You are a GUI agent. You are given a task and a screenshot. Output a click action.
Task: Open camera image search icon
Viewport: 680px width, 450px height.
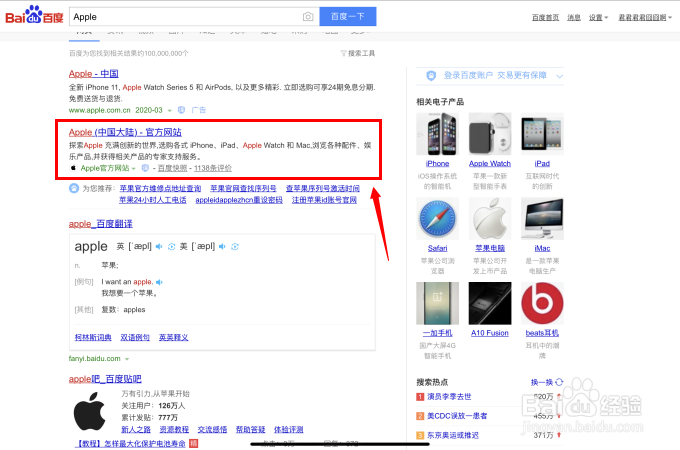coord(308,16)
